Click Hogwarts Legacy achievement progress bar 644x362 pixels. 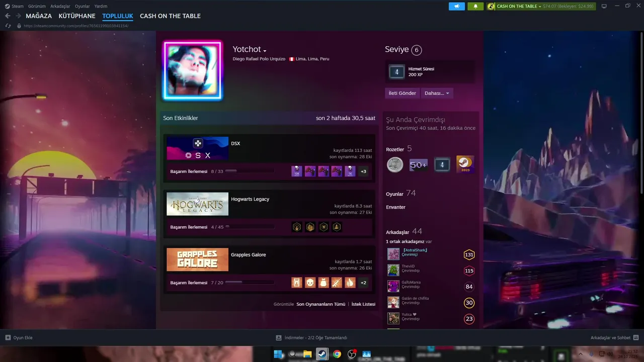click(x=250, y=227)
